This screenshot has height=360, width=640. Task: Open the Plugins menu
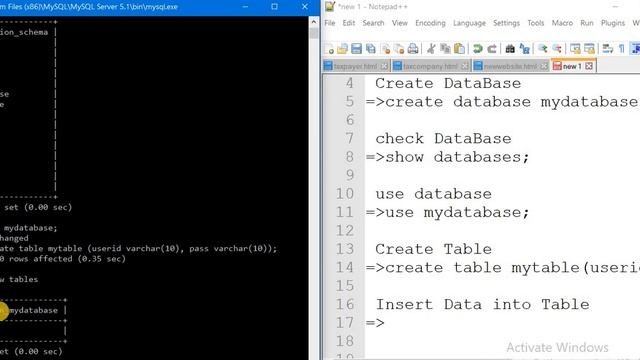[613, 23]
